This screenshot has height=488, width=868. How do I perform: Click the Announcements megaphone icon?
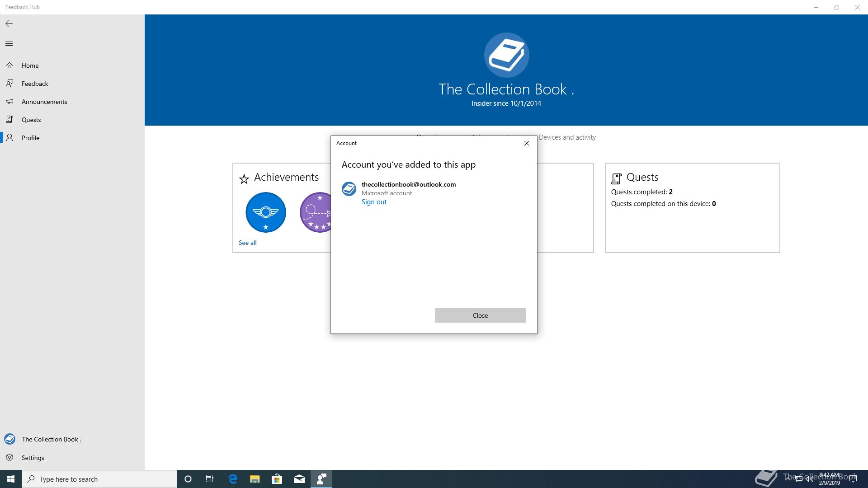point(9,102)
